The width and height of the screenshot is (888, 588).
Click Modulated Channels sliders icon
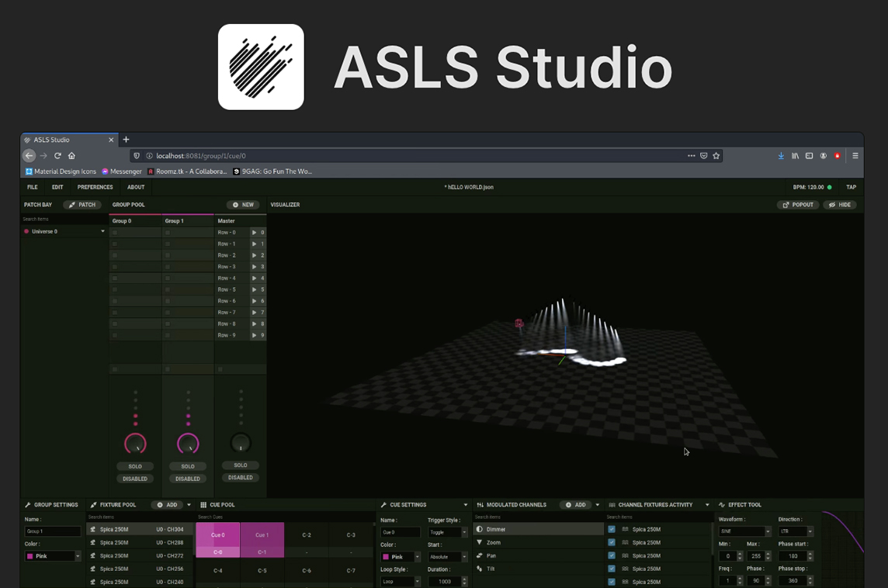coord(480,505)
